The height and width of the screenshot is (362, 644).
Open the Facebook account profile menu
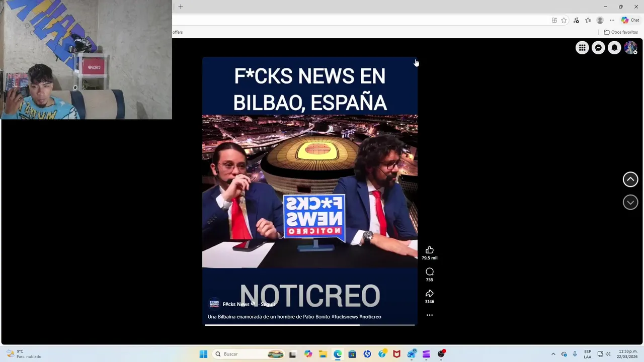coord(630,48)
